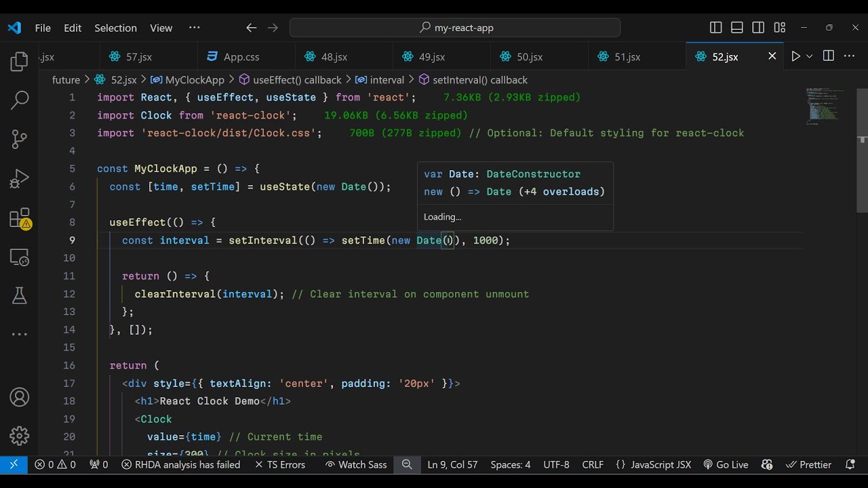Image resolution: width=868 pixels, height=488 pixels.
Task: Click the my-react-app command search box
Action: tap(455, 28)
